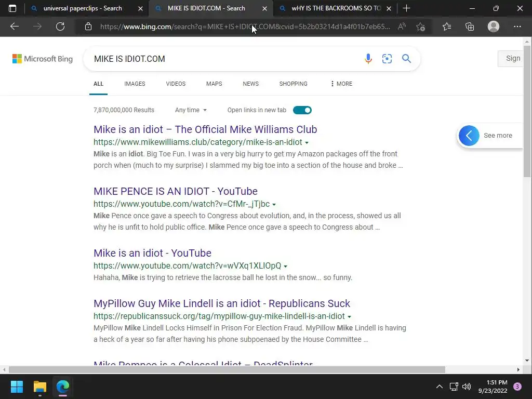Select the ALL results tab
The width and height of the screenshot is (532, 399).
tap(98, 84)
